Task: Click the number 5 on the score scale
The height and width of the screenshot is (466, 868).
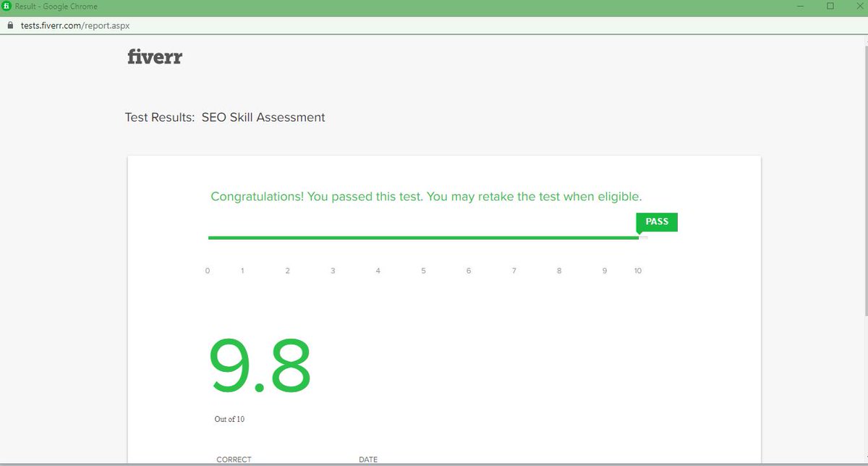Action: [x=423, y=270]
